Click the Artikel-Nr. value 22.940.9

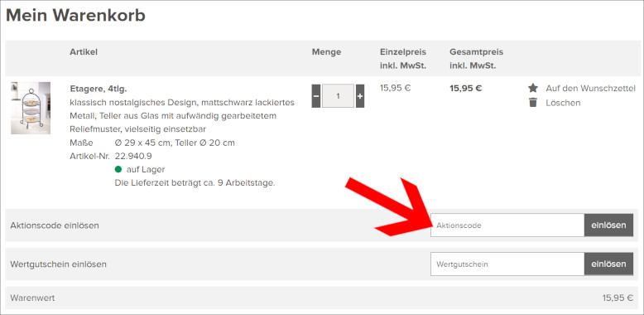(133, 157)
